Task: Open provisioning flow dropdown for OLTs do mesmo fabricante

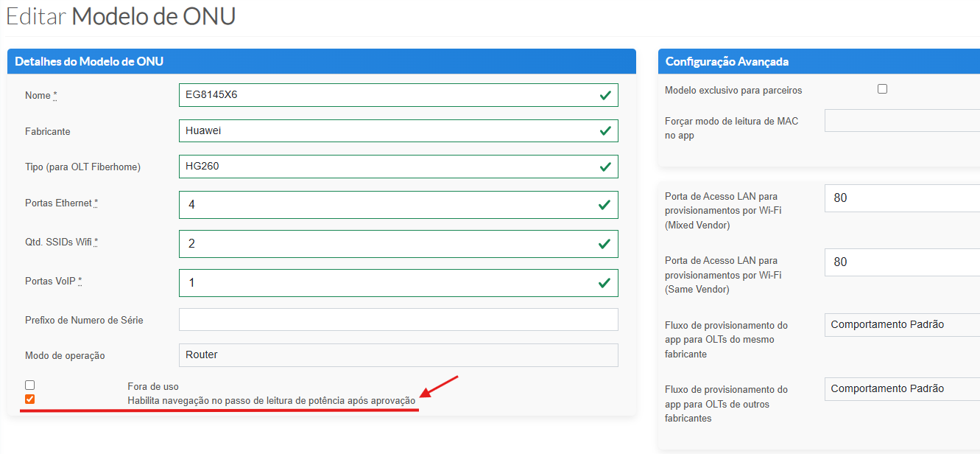Action: pos(902,324)
